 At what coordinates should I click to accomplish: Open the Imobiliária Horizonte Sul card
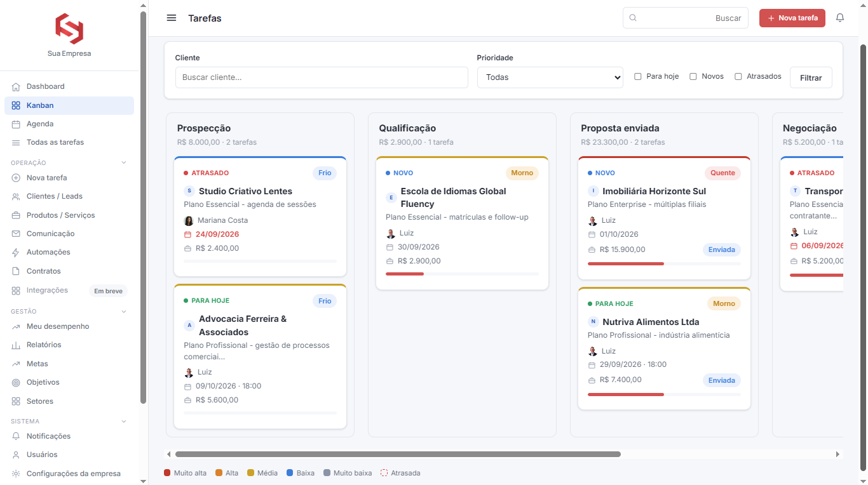coord(664,218)
